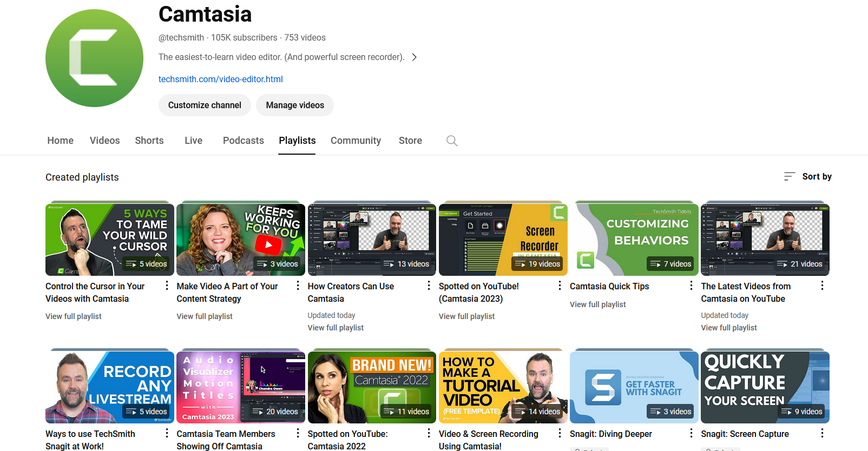The width and height of the screenshot is (868, 451).
Task: Open Get Faster With Snagit thumbnail
Action: (634, 387)
